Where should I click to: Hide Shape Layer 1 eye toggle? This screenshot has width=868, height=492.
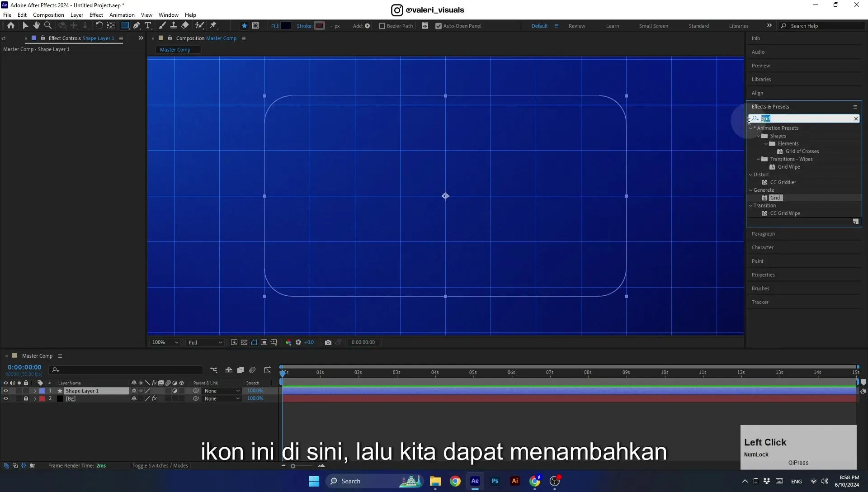[6, 391]
